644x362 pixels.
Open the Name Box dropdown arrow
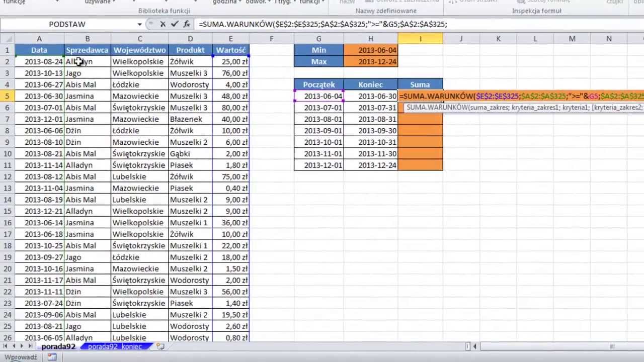[x=139, y=24]
